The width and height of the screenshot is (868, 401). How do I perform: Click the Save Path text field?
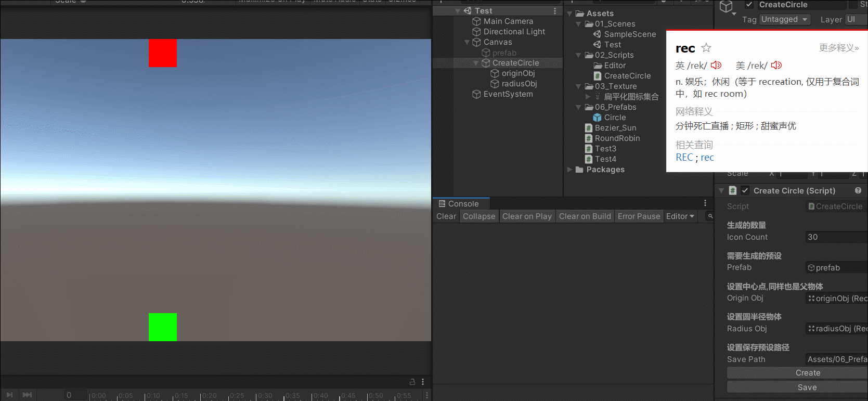[836, 359]
